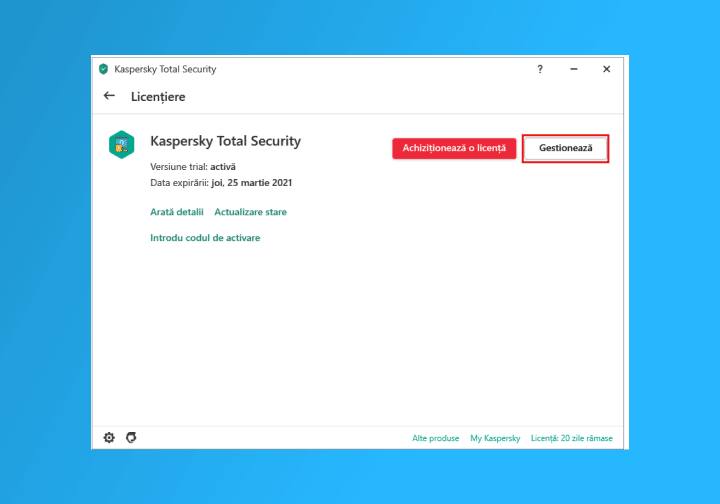Select the Actualizare stare link
720x504 pixels.
click(x=250, y=212)
